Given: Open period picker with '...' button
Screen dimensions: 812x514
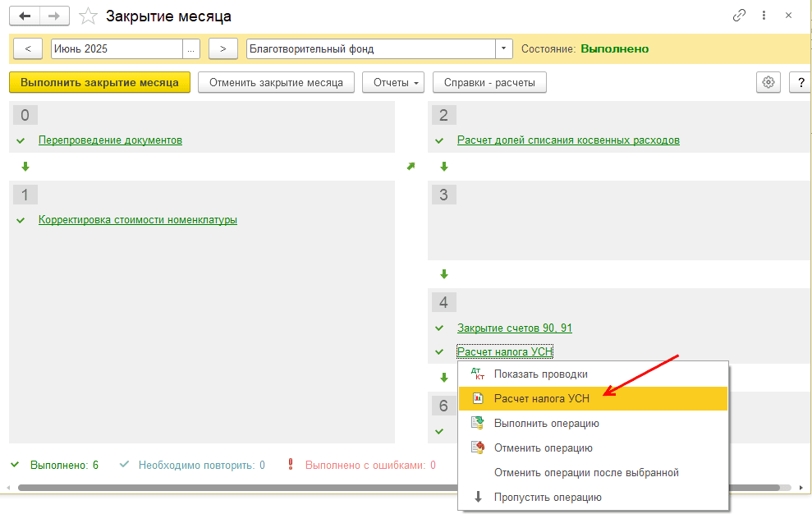Looking at the screenshot, I should pyautogui.click(x=191, y=48).
